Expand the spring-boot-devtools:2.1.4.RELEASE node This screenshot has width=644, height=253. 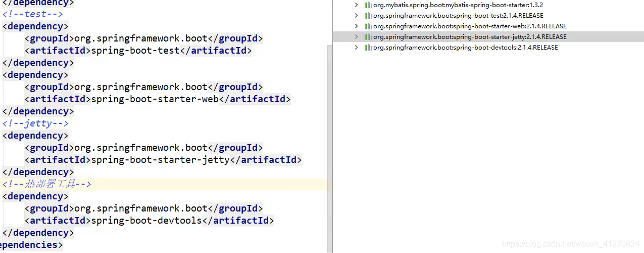pyautogui.click(x=357, y=48)
